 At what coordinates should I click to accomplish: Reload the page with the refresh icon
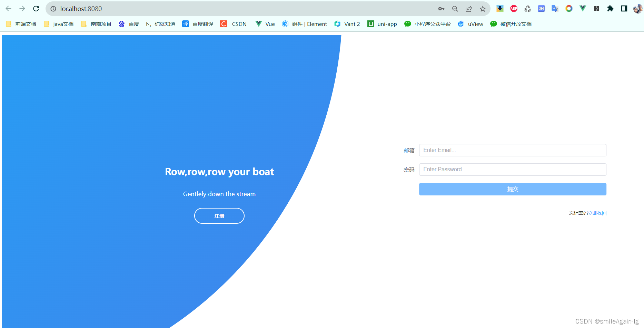tap(36, 9)
